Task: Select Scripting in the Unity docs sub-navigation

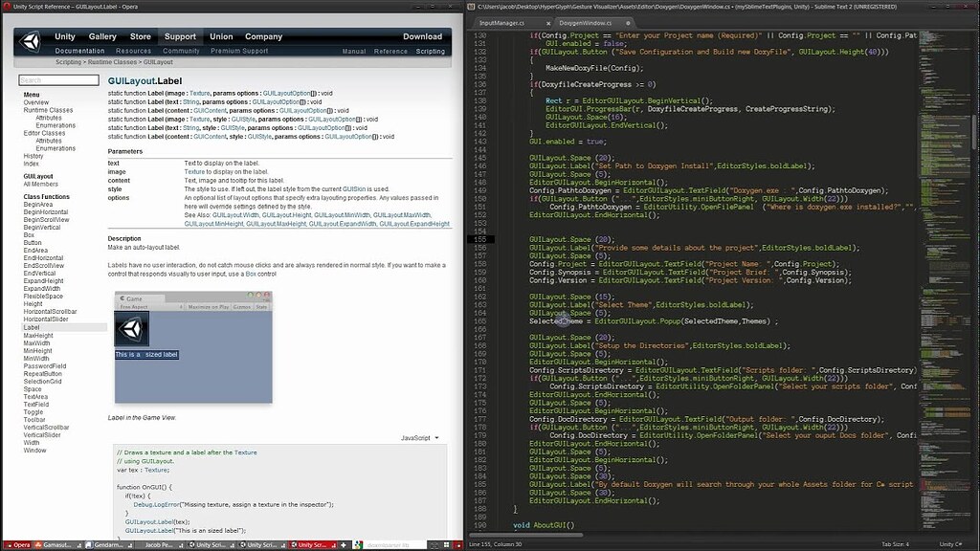Action: tap(430, 51)
